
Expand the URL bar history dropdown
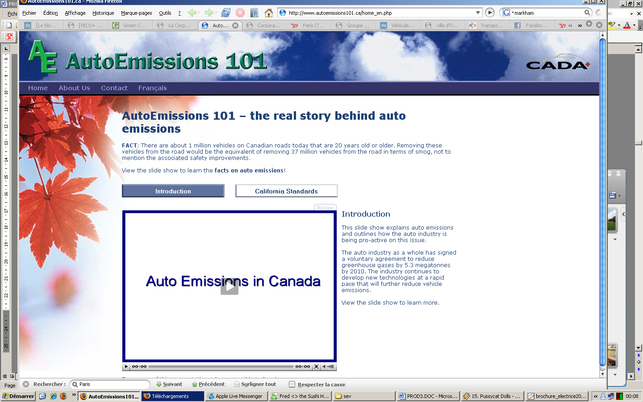click(478, 13)
